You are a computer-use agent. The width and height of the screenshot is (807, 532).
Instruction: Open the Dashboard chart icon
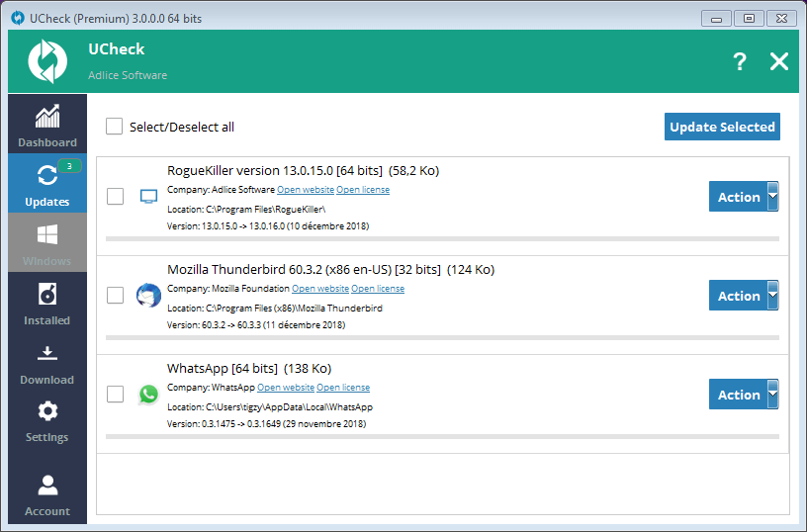(46, 116)
